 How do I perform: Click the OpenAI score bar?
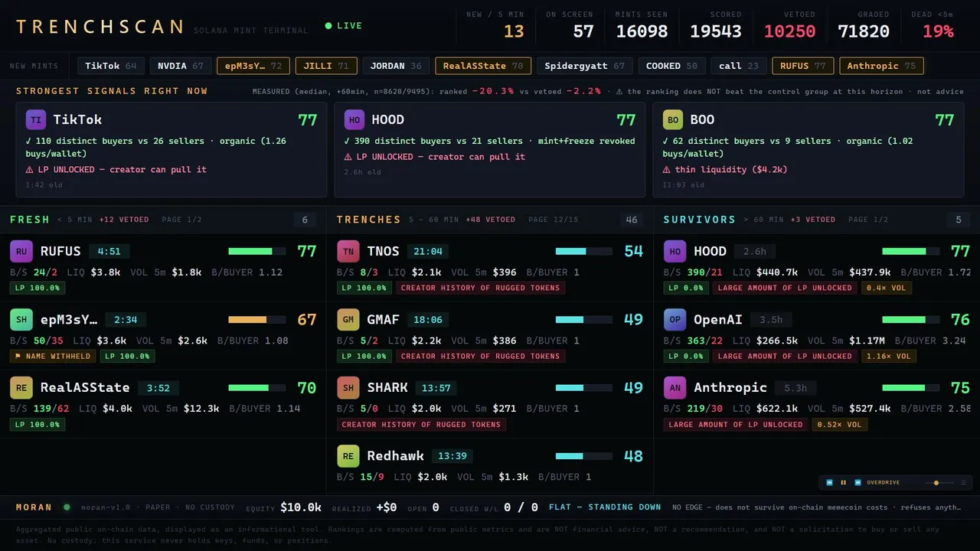(x=911, y=319)
